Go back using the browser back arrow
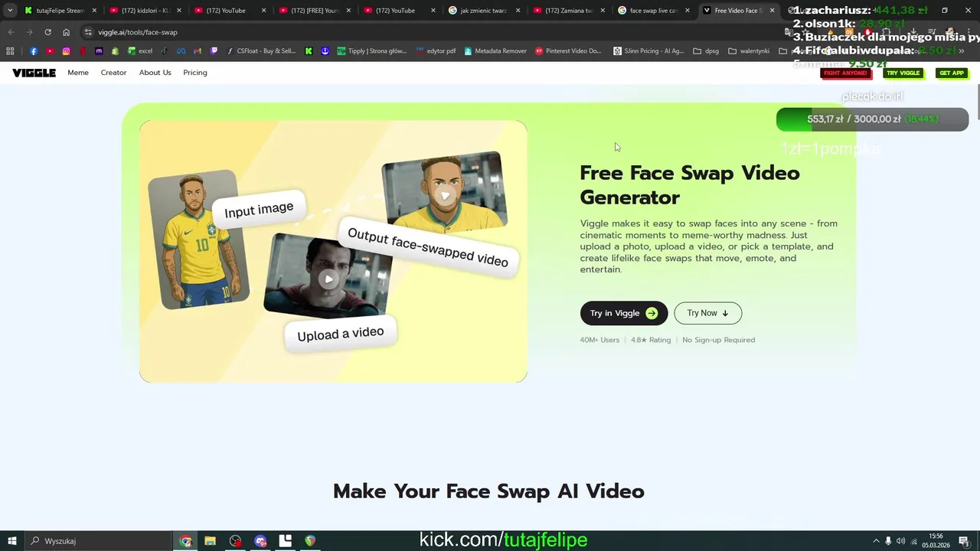Screen dimensions: 980x551 (x=11, y=32)
